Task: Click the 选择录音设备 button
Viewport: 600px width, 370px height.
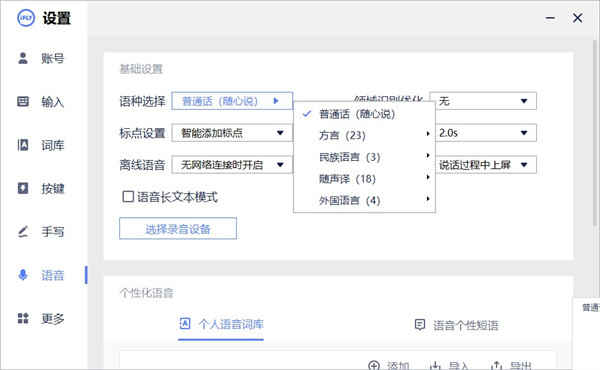Action: [178, 229]
